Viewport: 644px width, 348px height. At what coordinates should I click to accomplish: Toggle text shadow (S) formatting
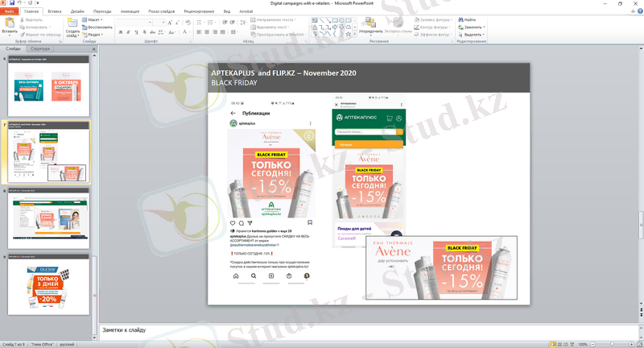[145, 32]
